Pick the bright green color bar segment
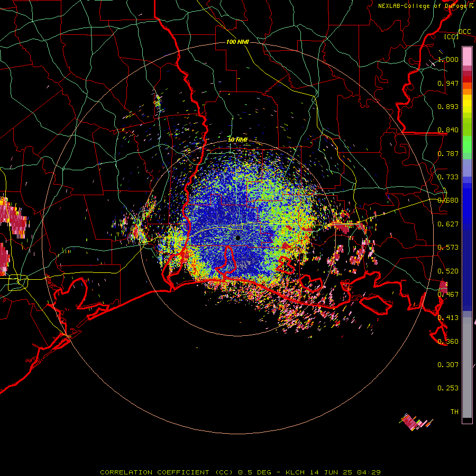The width and height of the screenshot is (476, 476). click(467, 144)
